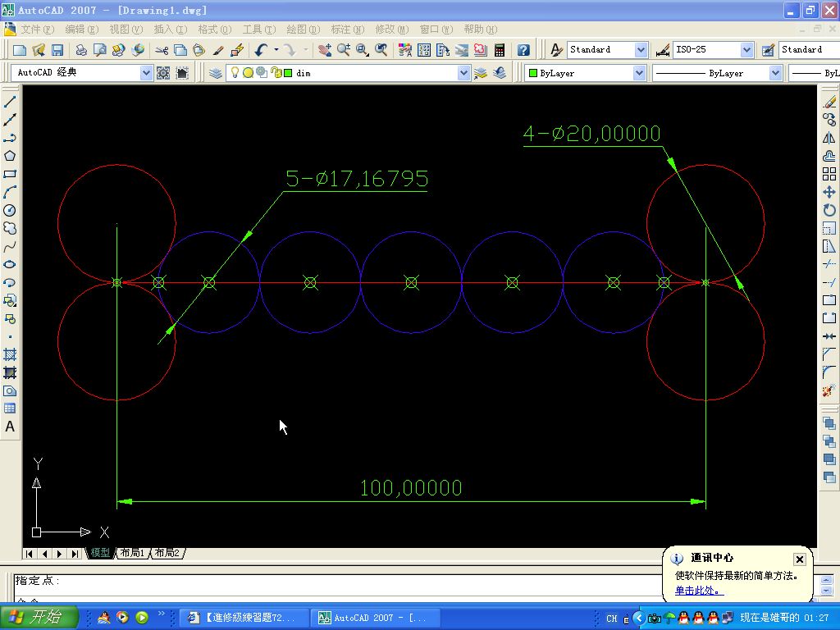840x630 pixels.
Task: Select the Table tool
Action: pos(10,409)
